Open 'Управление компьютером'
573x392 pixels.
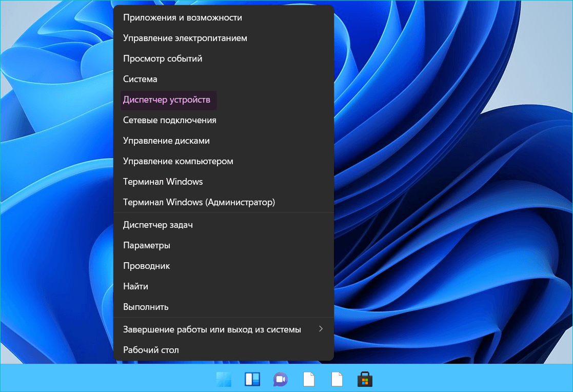click(178, 161)
